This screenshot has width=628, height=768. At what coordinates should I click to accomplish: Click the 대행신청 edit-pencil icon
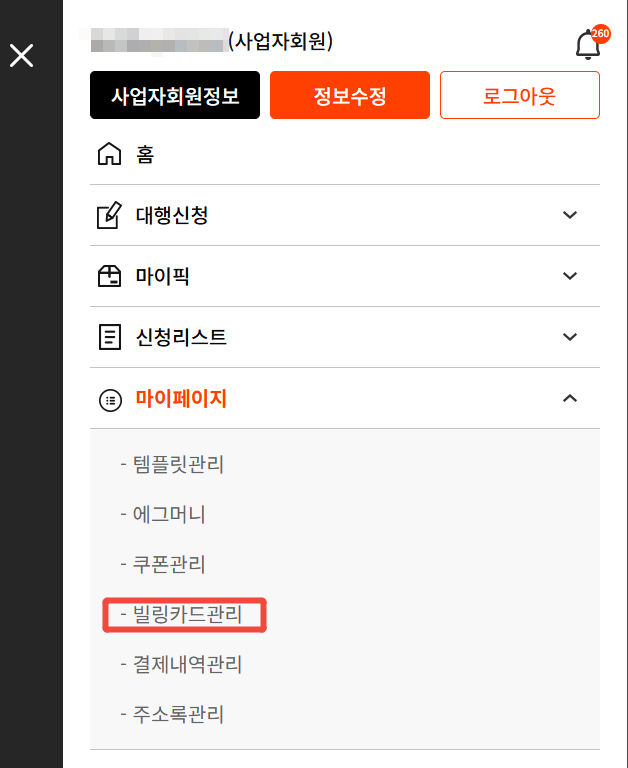109,215
